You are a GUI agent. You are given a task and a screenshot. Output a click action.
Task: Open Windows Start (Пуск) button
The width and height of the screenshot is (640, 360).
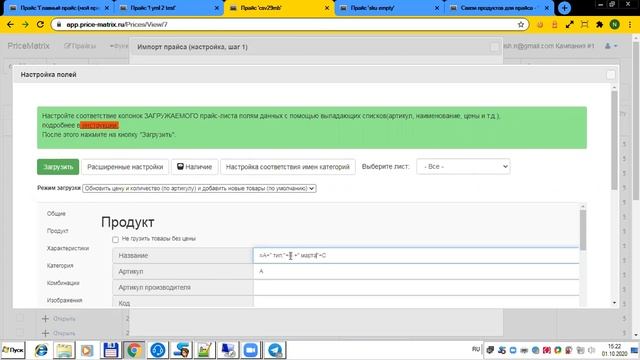pos(13,350)
